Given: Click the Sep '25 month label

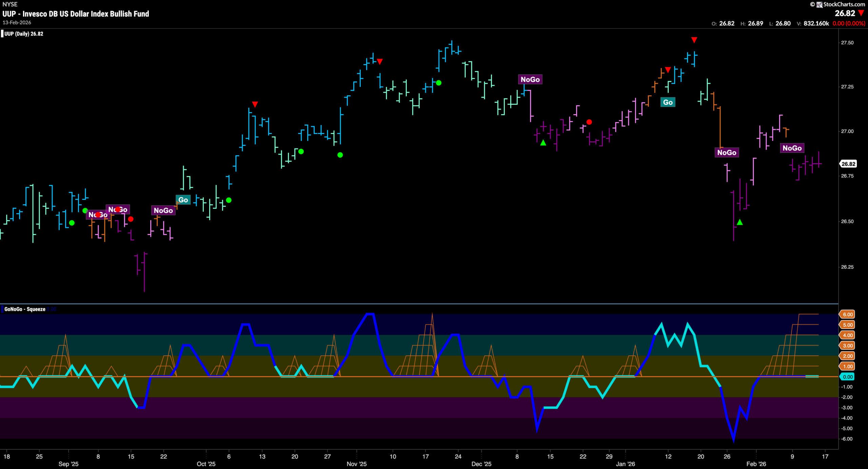Looking at the screenshot, I should click(68, 464).
